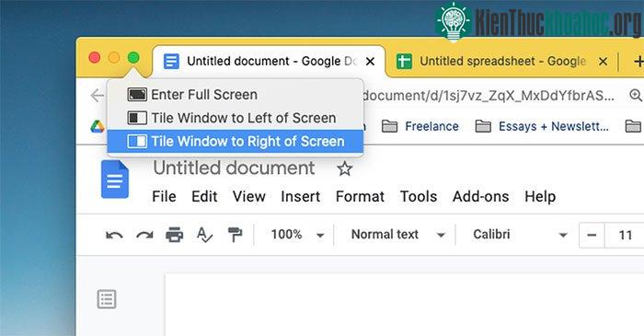Image resolution: width=644 pixels, height=336 pixels.
Task: Decrease the font size
Action: [x=592, y=236]
